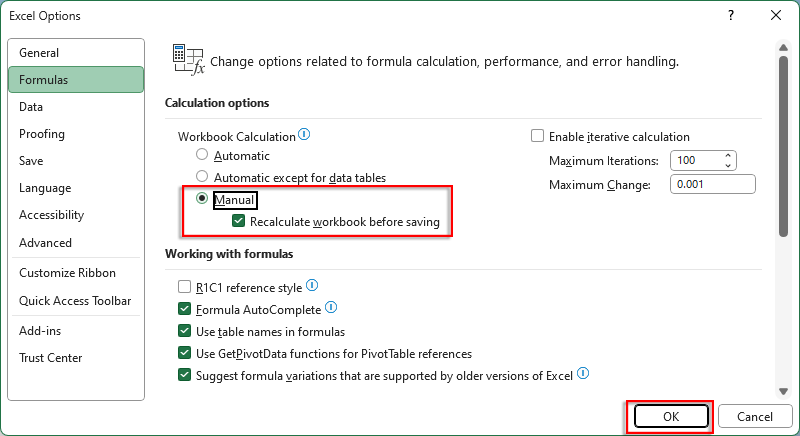
Task: Toggle Use table names in formulas
Action: pos(184,331)
